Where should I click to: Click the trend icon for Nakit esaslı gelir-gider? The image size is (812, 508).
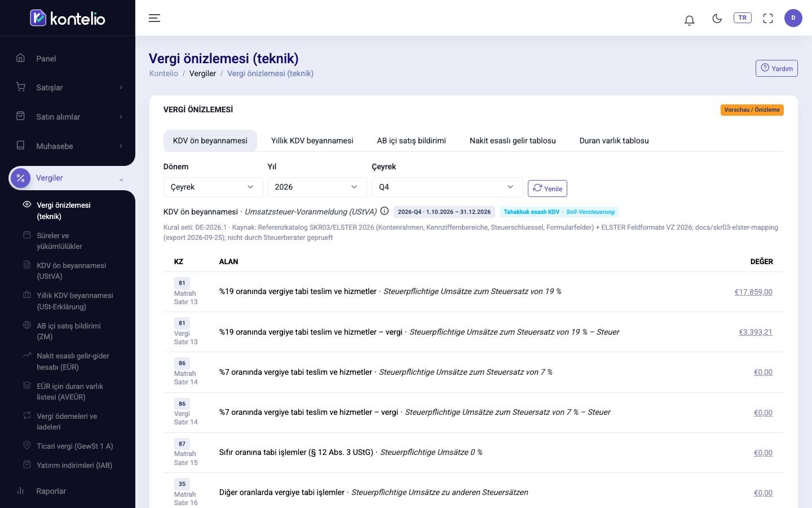(27, 355)
